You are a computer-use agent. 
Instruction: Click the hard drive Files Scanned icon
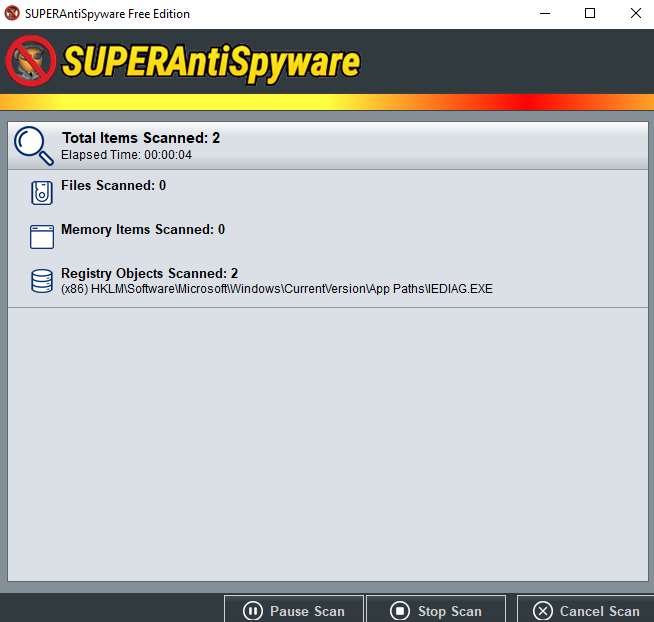(42, 193)
